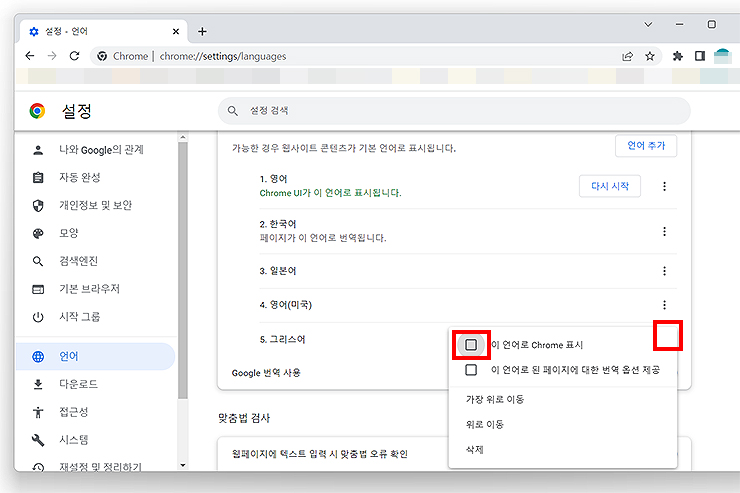Viewport: 740px width, 493px height.
Task: Check 이 언어로 된 페이지에 대한 번역 옵션 제공
Action: (x=471, y=370)
